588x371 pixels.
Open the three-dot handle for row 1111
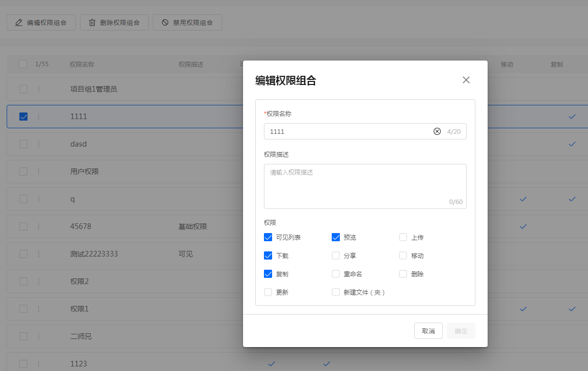(x=39, y=117)
